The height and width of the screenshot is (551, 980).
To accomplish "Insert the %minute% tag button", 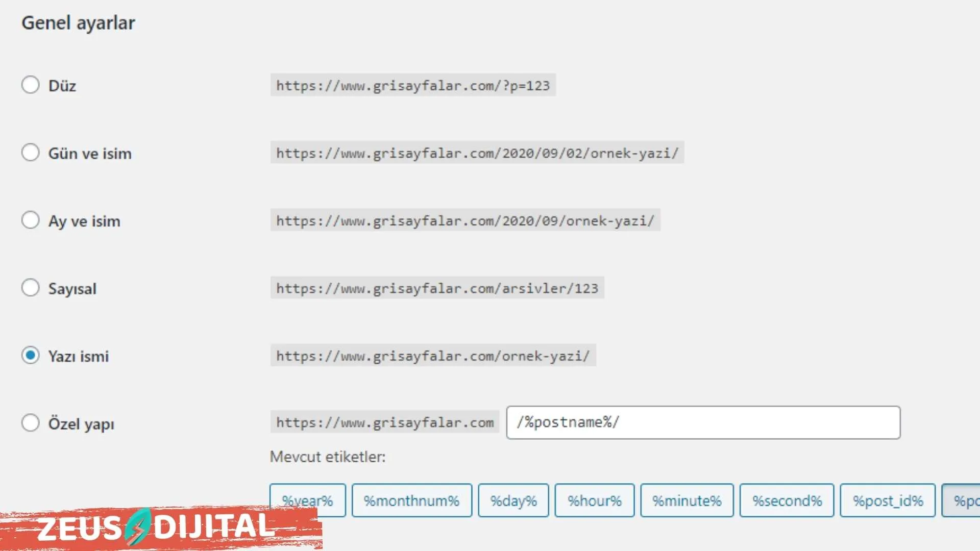I will pos(687,500).
